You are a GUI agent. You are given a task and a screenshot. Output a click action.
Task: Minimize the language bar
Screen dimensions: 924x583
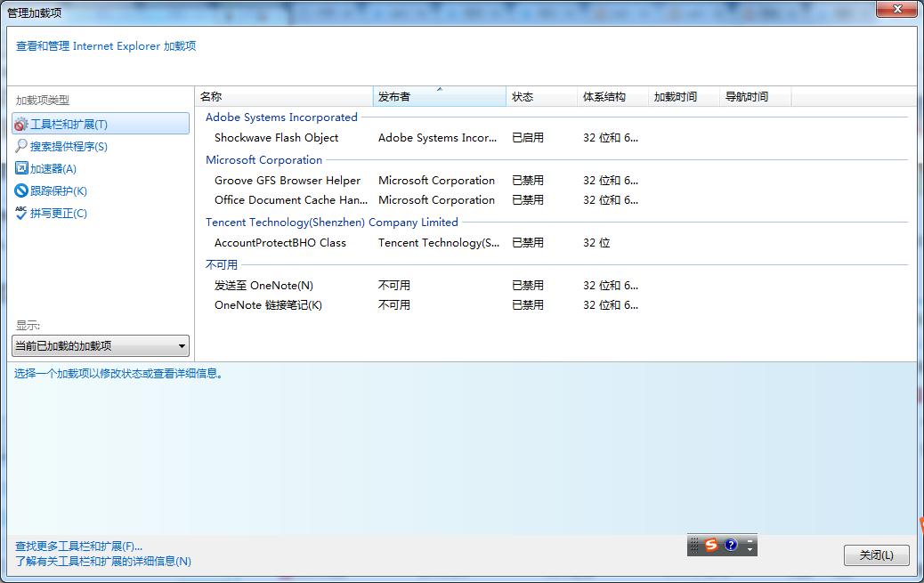click(750, 540)
